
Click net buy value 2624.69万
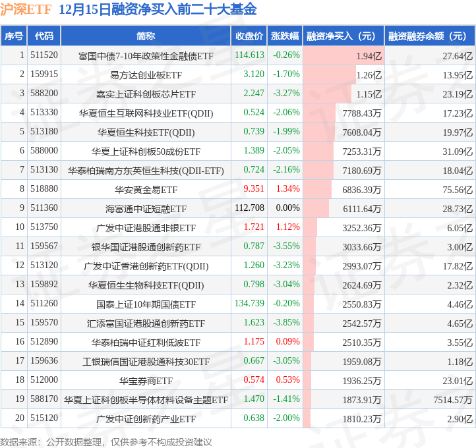coord(361,285)
